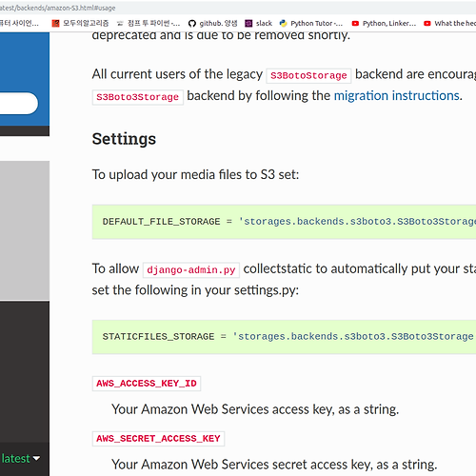Click the sidebar search docs field
This screenshot has width=476, height=476.
coord(18,103)
